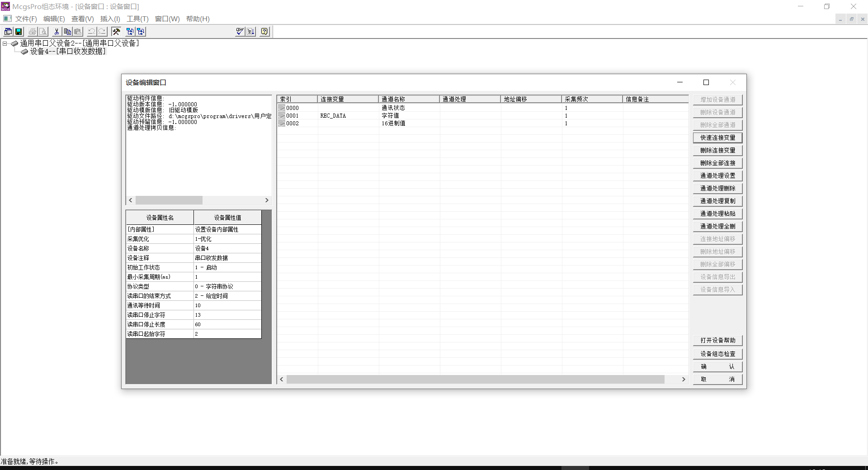Click the driver info horizontal scrollbar thumb
The image size is (868, 470).
click(x=169, y=200)
